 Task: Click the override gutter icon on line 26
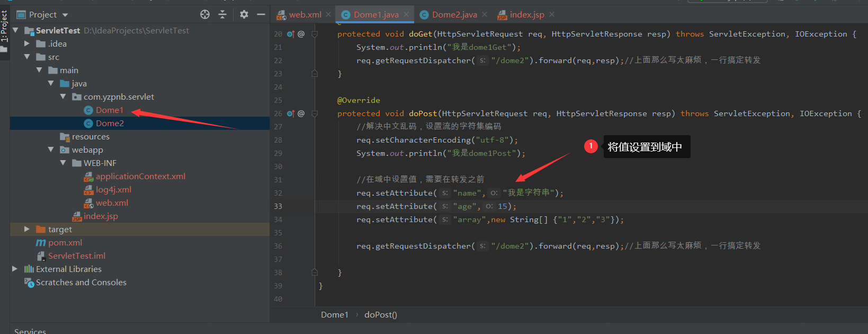tap(290, 113)
